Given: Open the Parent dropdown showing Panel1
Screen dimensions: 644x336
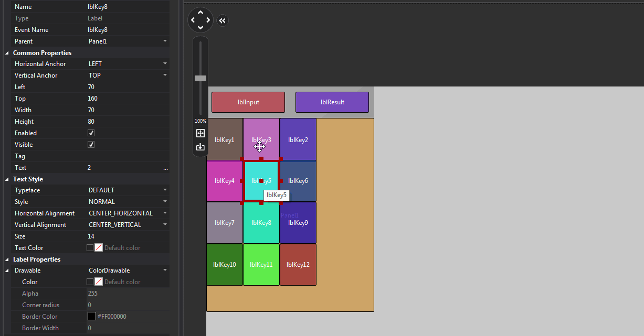Looking at the screenshot, I should [165, 41].
